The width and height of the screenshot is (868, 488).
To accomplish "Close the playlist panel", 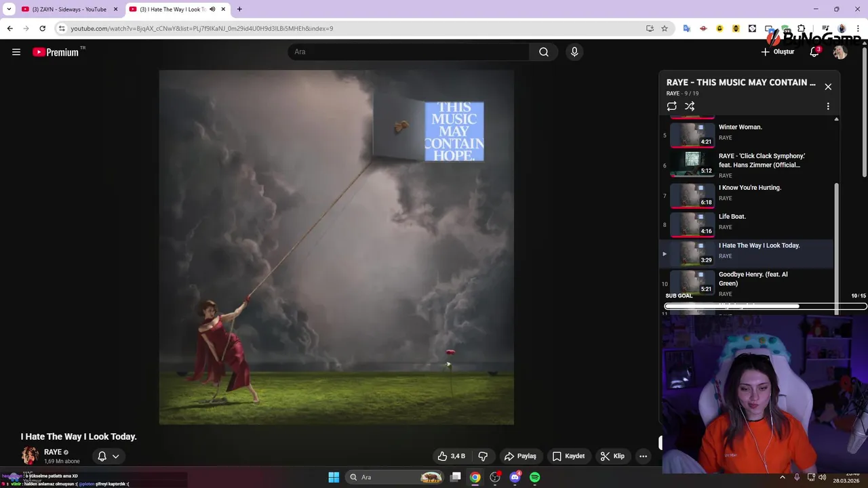I will pyautogui.click(x=828, y=87).
